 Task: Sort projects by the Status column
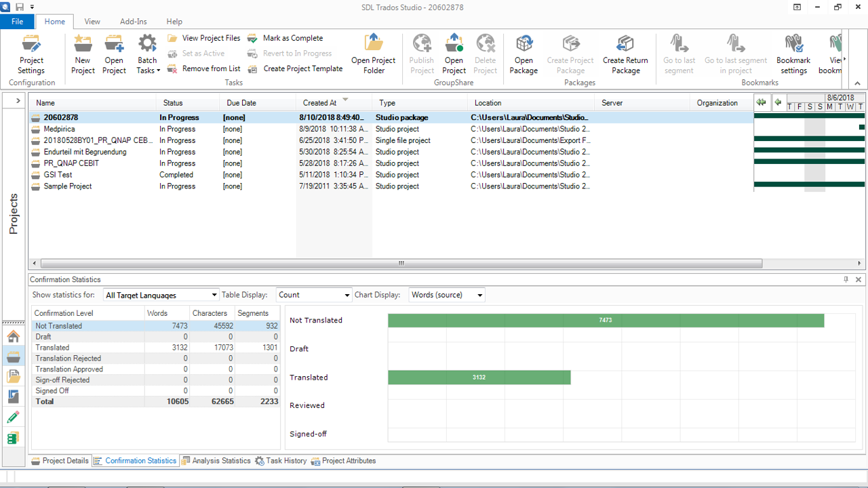(189, 103)
